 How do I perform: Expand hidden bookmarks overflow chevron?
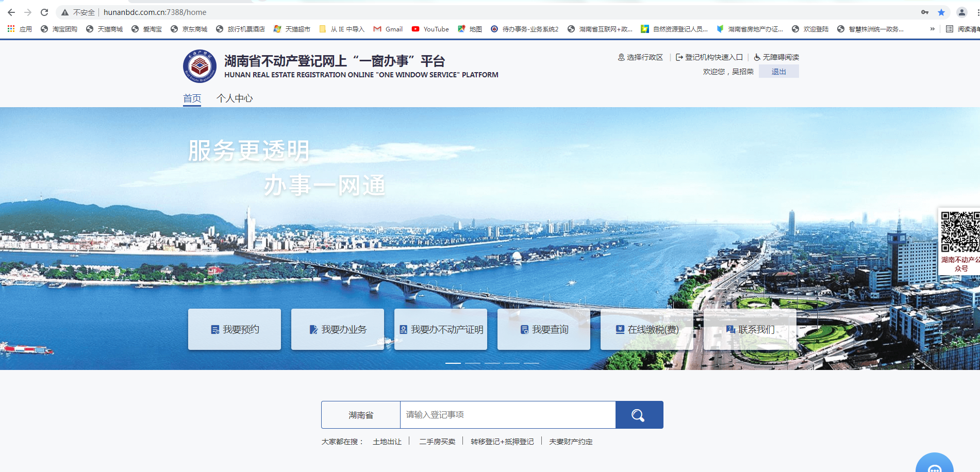click(x=932, y=29)
